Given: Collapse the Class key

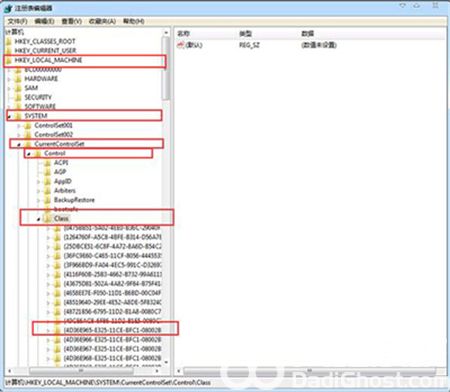Looking at the screenshot, I should tap(38, 219).
